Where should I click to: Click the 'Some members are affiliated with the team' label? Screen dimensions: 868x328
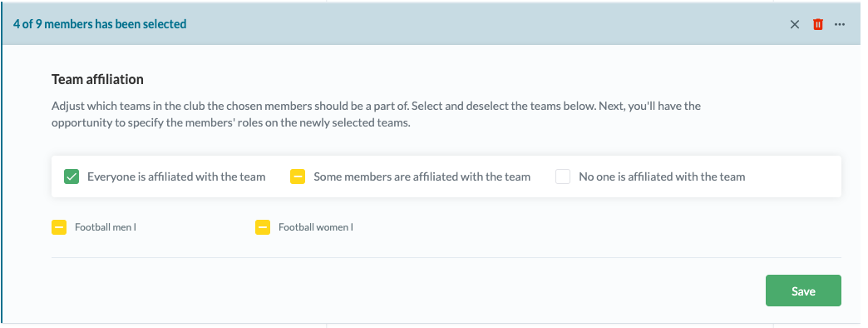click(422, 176)
